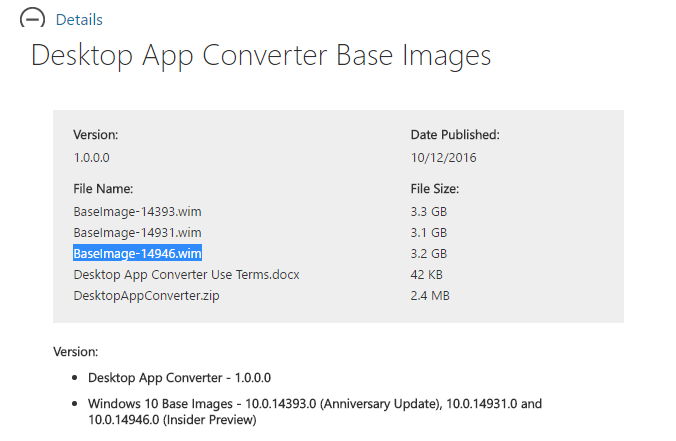The image size is (676, 441).
Task: Select file name BaseImage-14931.wim
Action: (138, 233)
